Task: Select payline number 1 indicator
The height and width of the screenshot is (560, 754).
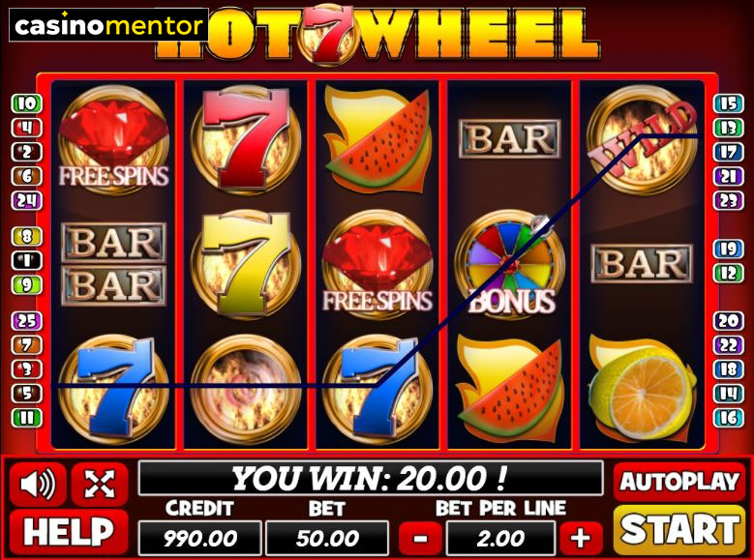Action: click(27, 260)
